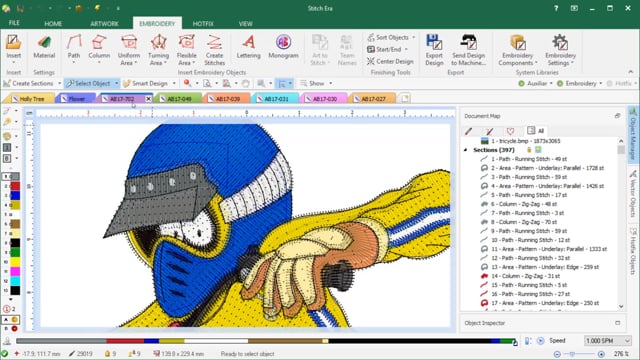Open the Start/End dropdown
640x360 pixels.
click(387, 49)
